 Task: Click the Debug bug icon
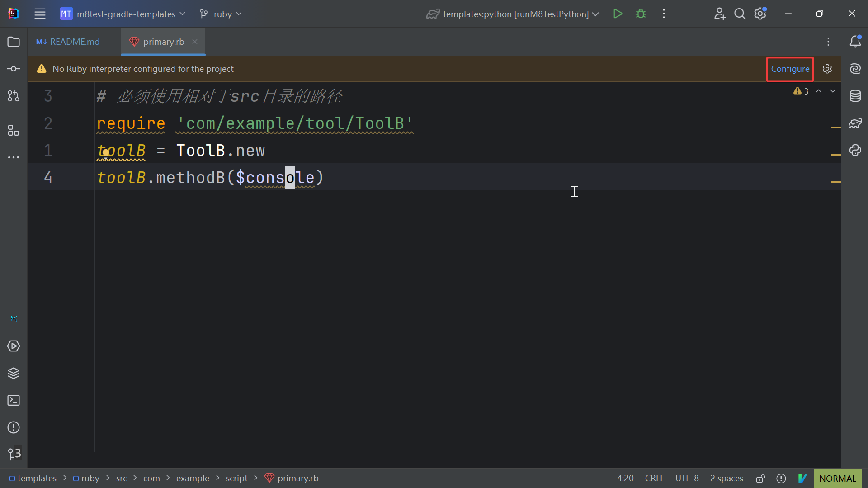tap(641, 14)
